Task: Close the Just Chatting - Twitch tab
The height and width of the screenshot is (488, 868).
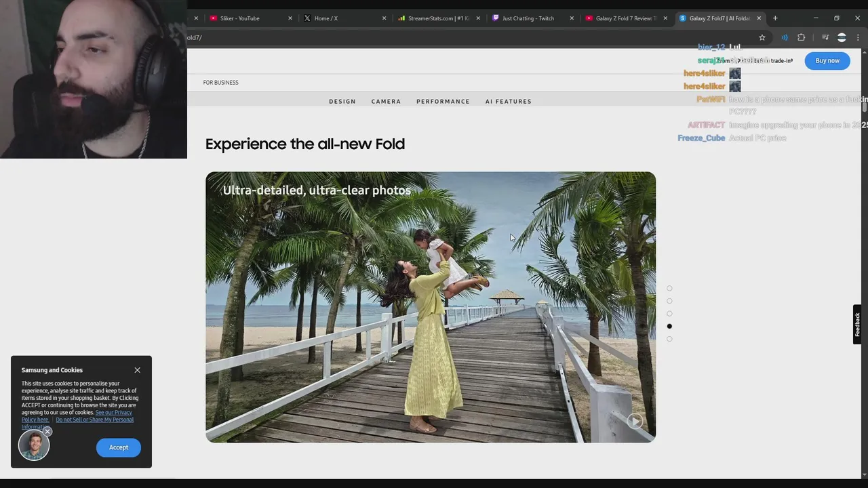Action: point(572,18)
